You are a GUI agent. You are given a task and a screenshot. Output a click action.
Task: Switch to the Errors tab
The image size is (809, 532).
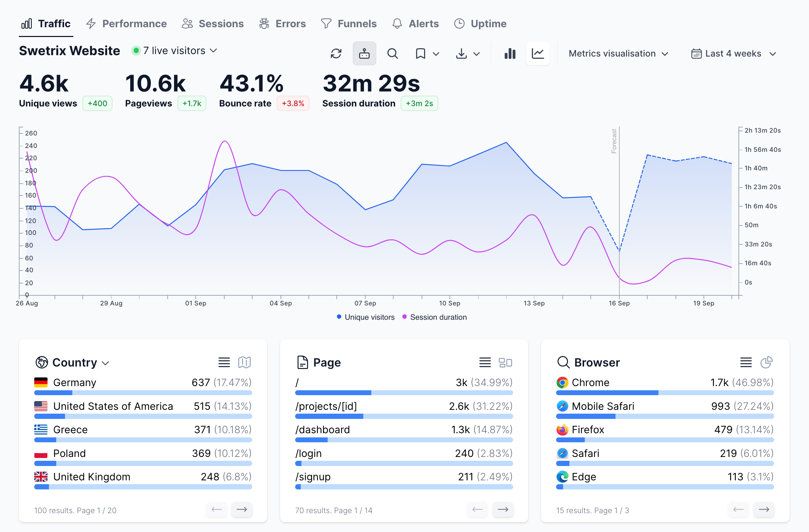(282, 24)
